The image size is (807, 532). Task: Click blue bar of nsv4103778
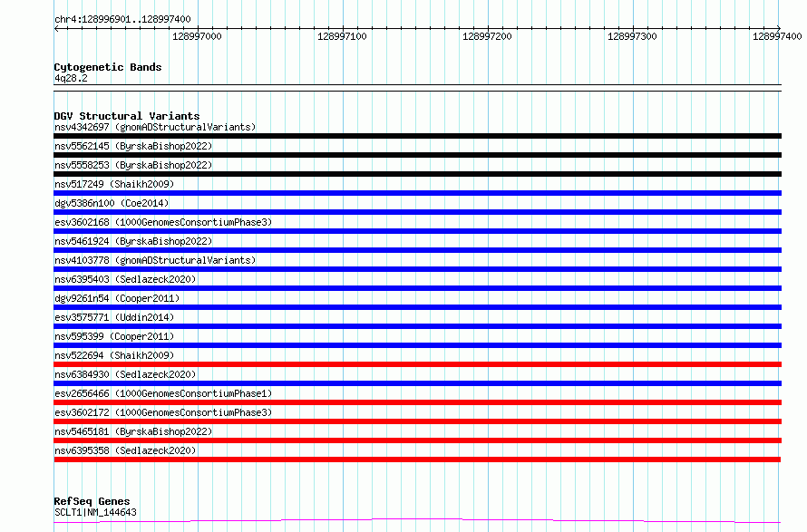(x=417, y=269)
